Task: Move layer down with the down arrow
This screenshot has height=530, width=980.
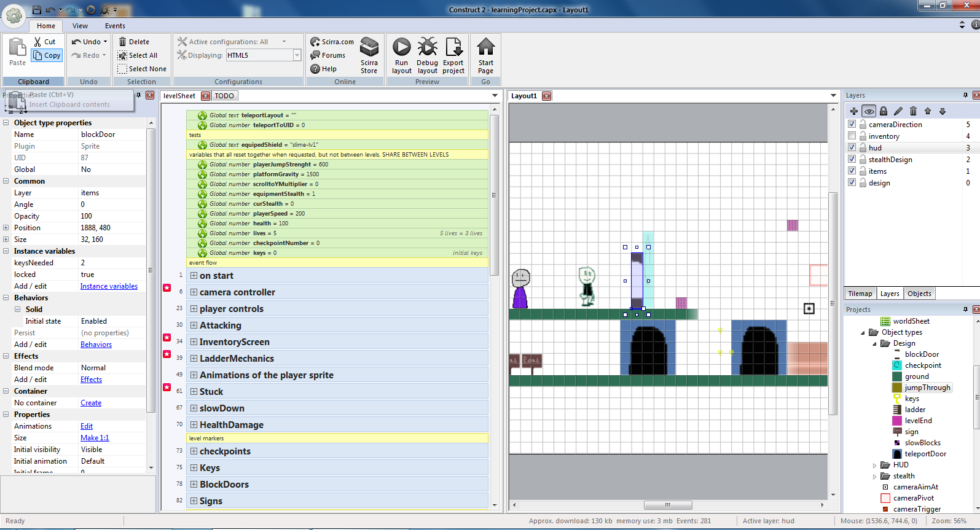Action: point(943,111)
